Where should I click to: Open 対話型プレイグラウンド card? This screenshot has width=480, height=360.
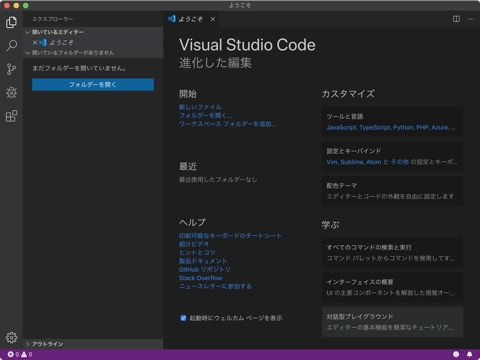click(392, 322)
